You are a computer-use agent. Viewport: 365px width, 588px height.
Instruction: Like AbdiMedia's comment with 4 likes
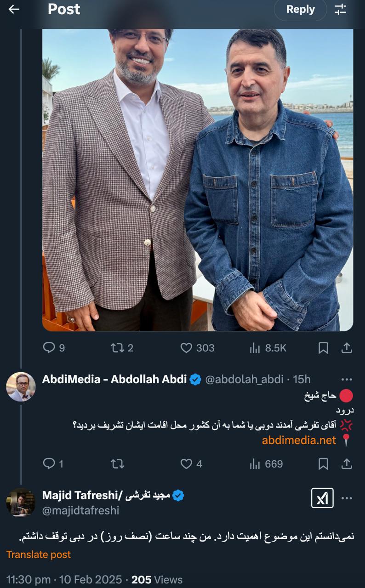pyautogui.click(x=191, y=464)
